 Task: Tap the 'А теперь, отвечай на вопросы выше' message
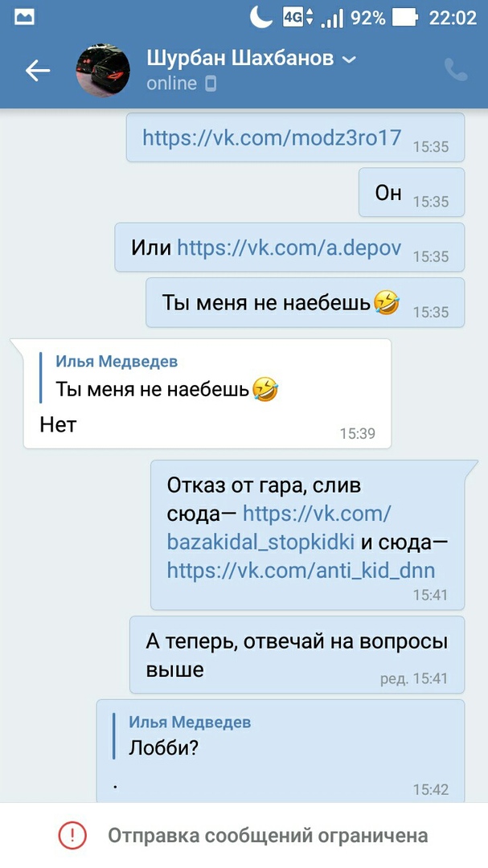[x=297, y=655]
